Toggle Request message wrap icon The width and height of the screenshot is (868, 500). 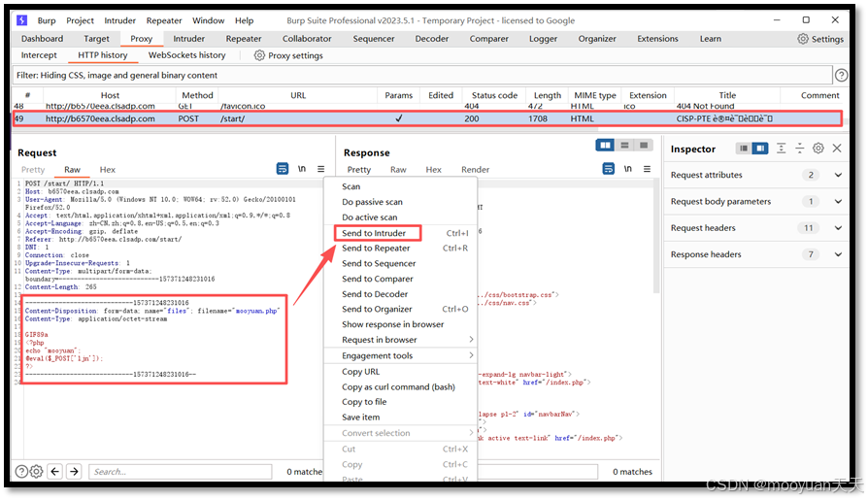tap(283, 169)
